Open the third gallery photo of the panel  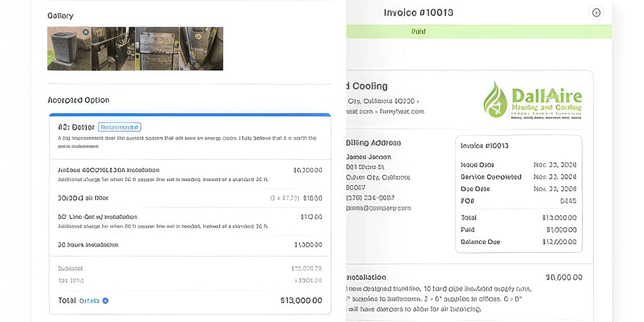[x=157, y=48]
